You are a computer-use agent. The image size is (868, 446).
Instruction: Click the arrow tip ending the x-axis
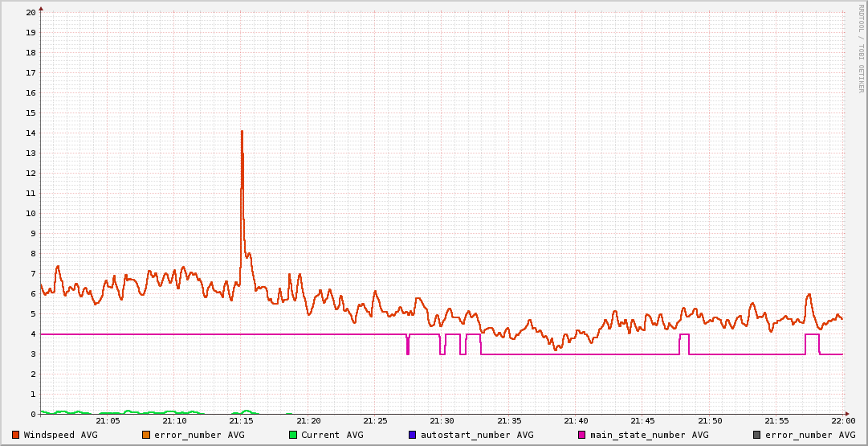click(848, 414)
